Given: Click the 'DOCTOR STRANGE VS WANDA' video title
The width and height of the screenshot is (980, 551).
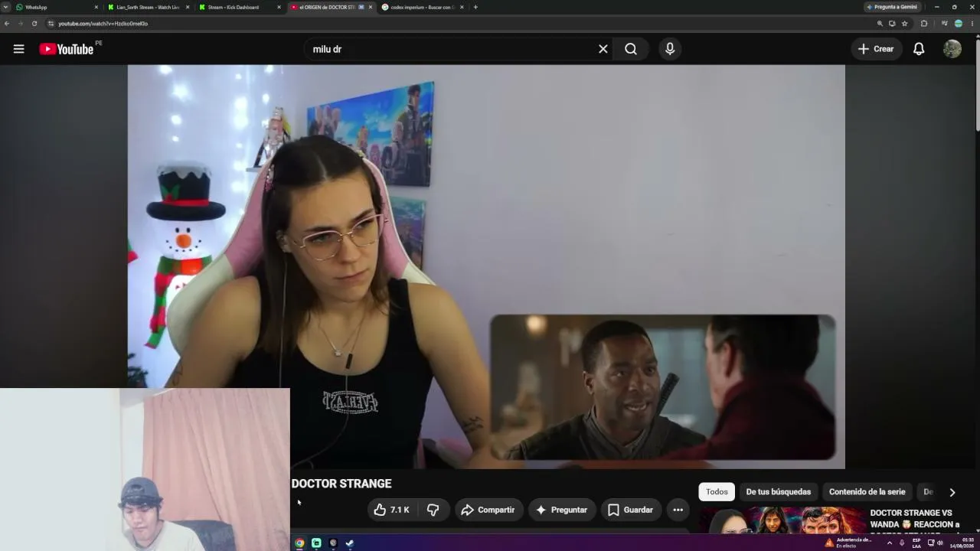Looking at the screenshot, I should 915,519.
